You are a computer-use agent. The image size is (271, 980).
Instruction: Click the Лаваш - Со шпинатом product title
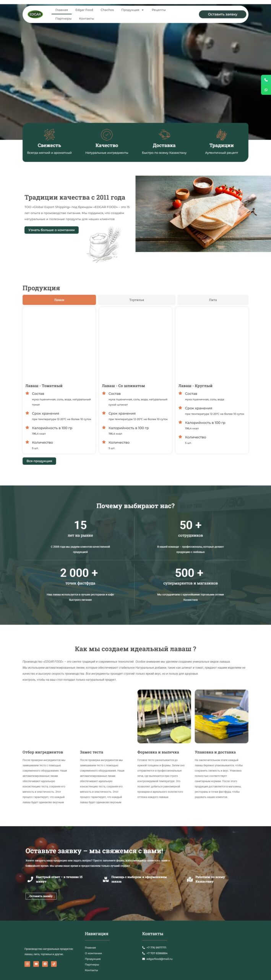(x=123, y=385)
